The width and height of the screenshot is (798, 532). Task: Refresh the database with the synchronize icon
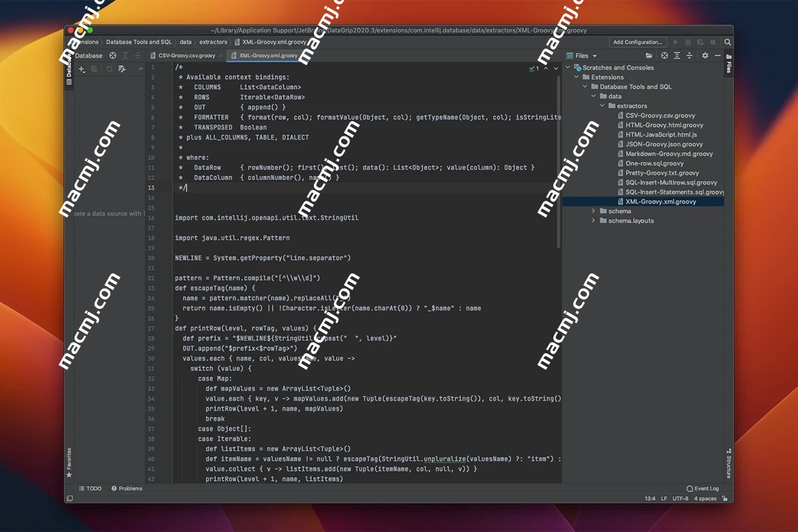pos(110,69)
